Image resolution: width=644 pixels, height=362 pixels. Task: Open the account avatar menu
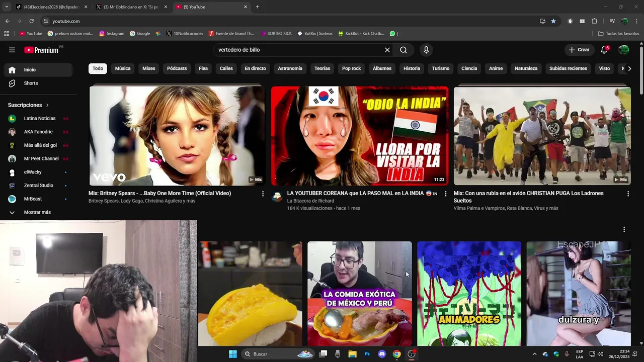click(x=623, y=50)
